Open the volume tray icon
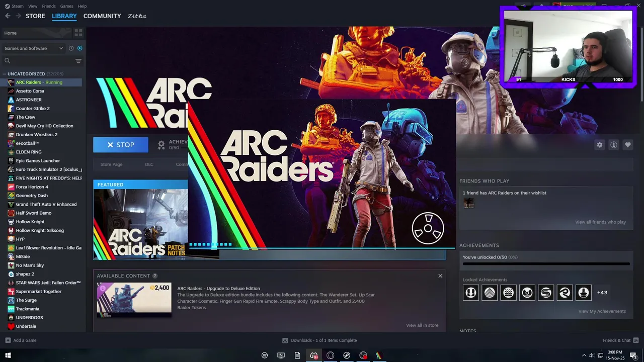 592,355
